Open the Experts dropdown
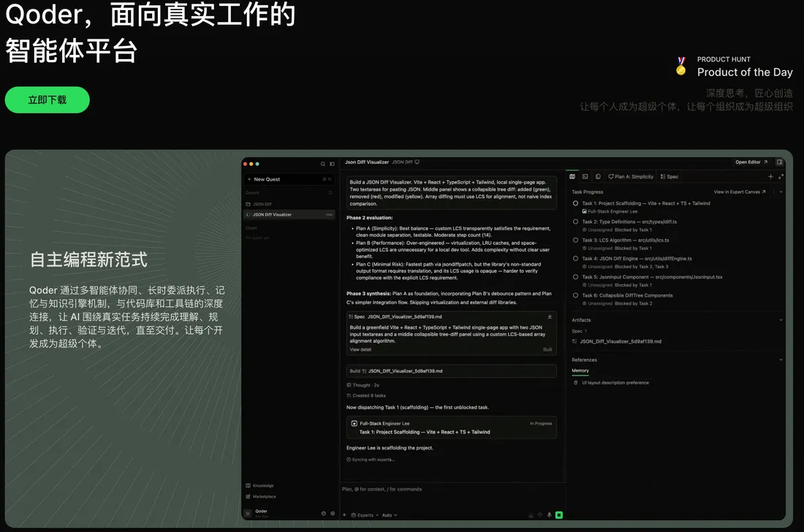Viewport: 804px width, 532px height. (365, 515)
